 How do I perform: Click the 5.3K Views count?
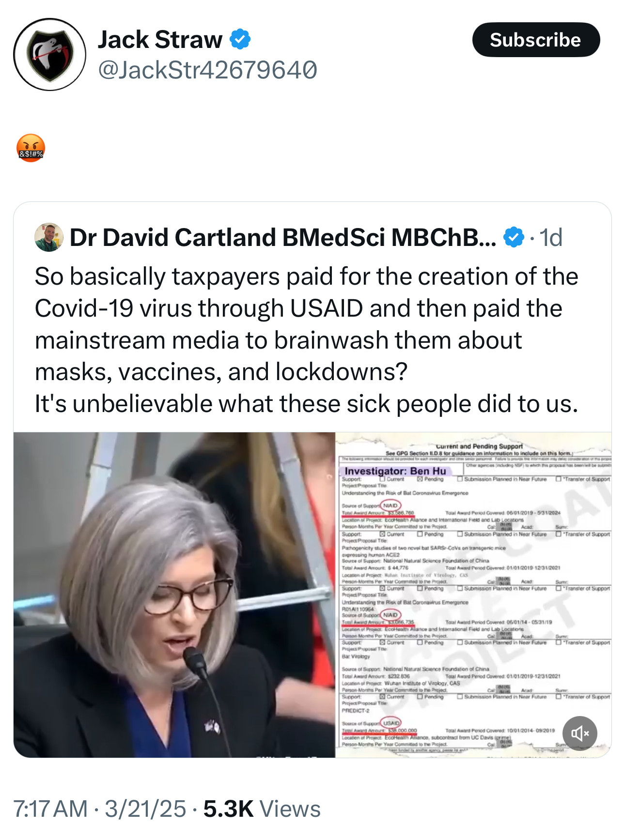(x=262, y=809)
